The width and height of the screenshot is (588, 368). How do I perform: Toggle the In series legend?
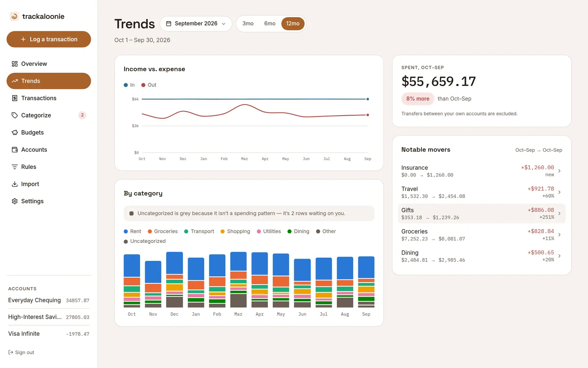[x=129, y=85]
